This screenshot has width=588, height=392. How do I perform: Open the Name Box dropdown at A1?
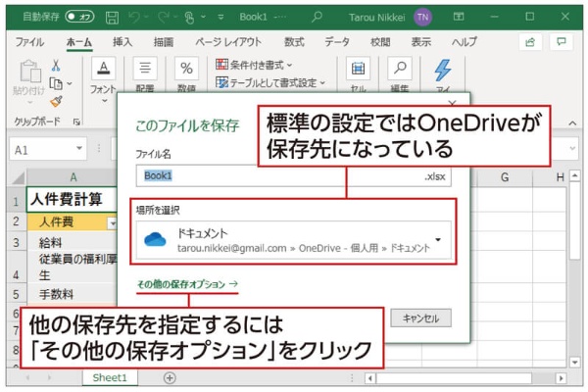[79, 149]
